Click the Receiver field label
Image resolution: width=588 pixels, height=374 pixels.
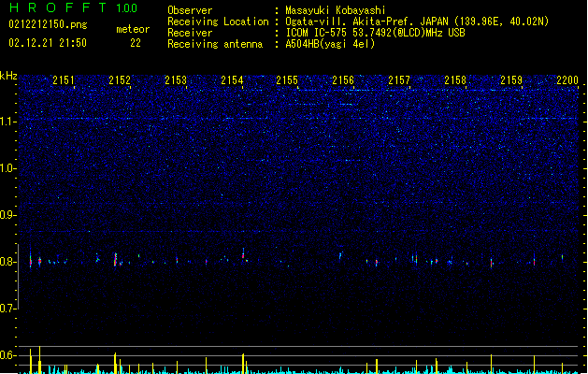point(190,33)
